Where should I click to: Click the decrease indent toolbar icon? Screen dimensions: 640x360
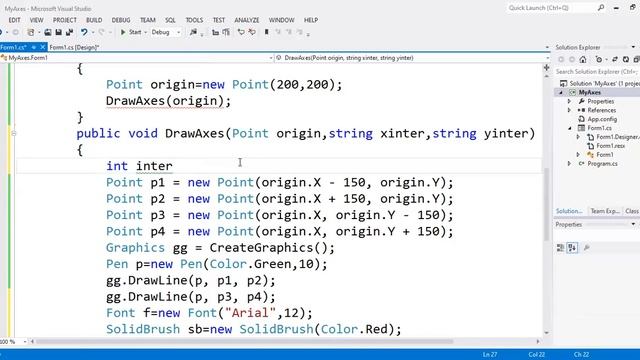coord(216,32)
